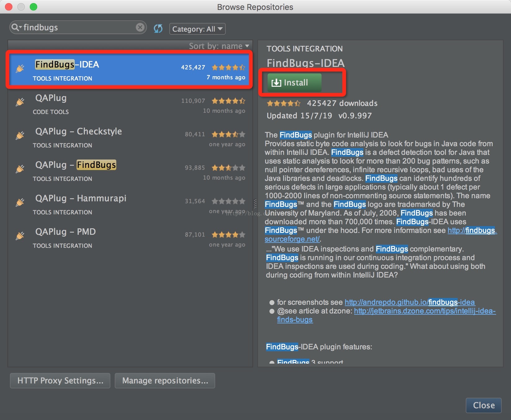Click the 31,564 download count
The height and width of the screenshot is (420, 511).
pos(195,201)
